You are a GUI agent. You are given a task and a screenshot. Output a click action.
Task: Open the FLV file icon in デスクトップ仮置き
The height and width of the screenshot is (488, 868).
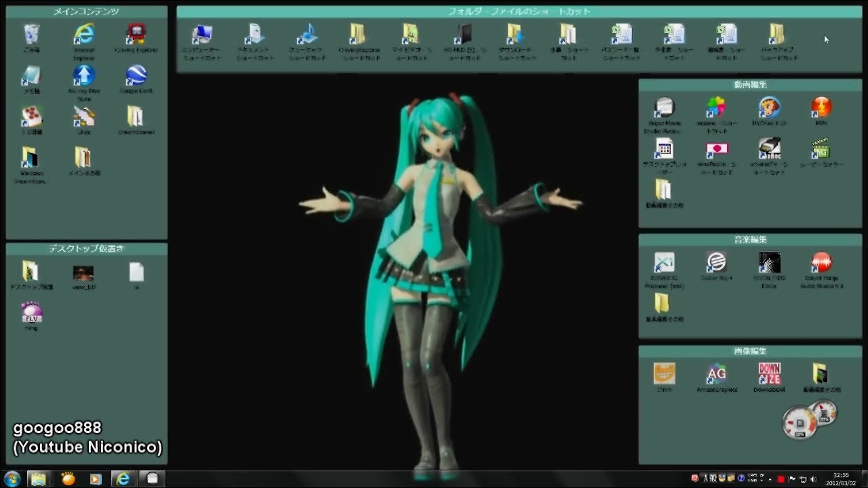coord(31,312)
